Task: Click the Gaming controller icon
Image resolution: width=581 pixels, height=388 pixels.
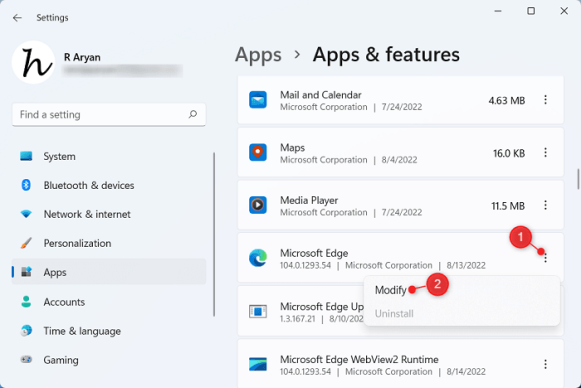Action: (x=26, y=359)
